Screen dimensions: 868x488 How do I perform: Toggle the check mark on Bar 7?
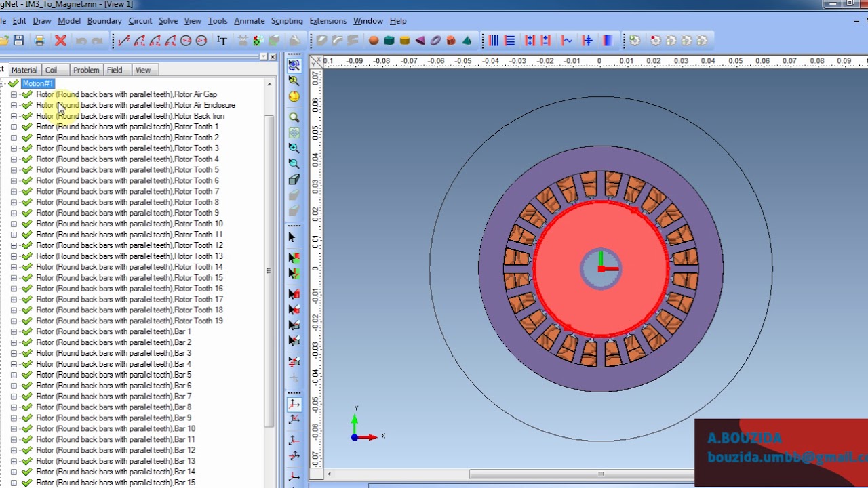(27, 396)
